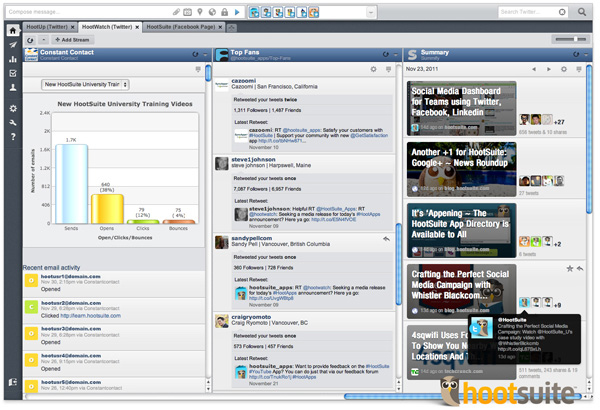Open the Assignments checkbox icon in sidebar

click(13, 73)
